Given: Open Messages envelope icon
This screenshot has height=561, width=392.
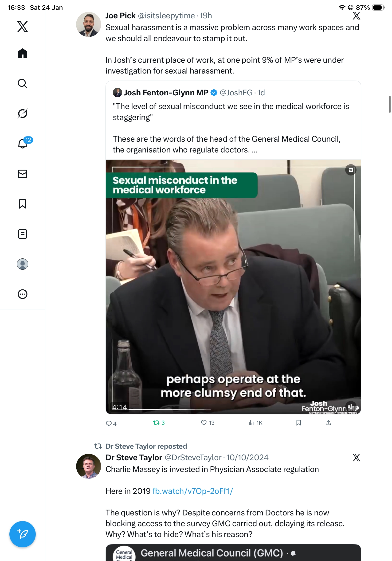Looking at the screenshot, I should 23,174.
